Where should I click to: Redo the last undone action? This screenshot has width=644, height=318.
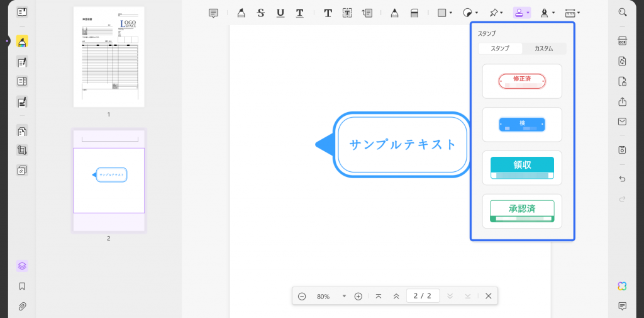click(x=622, y=199)
